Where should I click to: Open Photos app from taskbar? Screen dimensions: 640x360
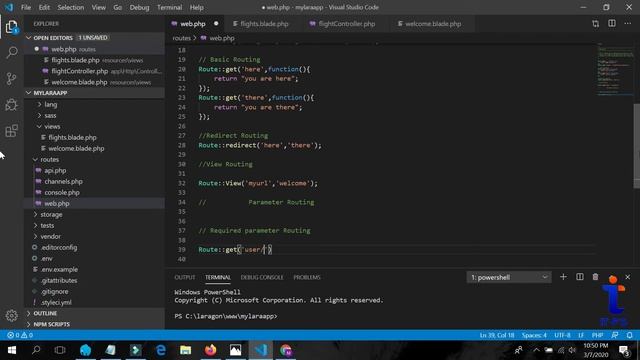click(236, 350)
